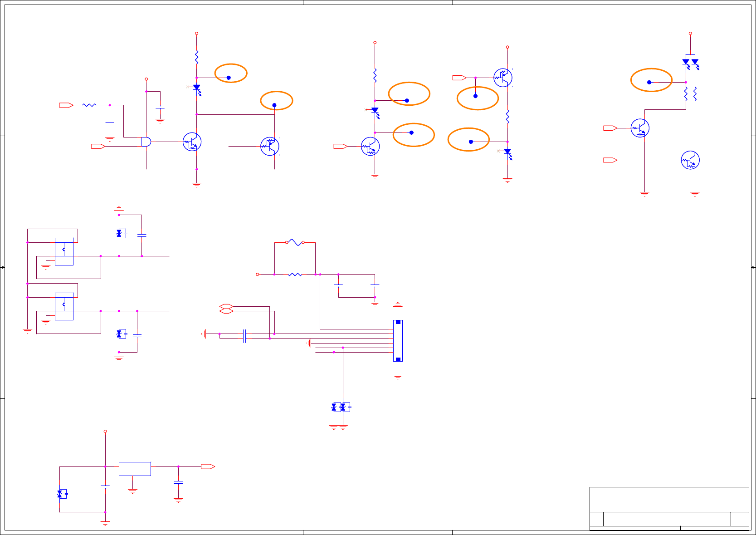Image resolution: width=756 pixels, height=535 pixels.
Task: Select the voltage regulator rectangular block
Action: pyautogui.click(x=135, y=469)
